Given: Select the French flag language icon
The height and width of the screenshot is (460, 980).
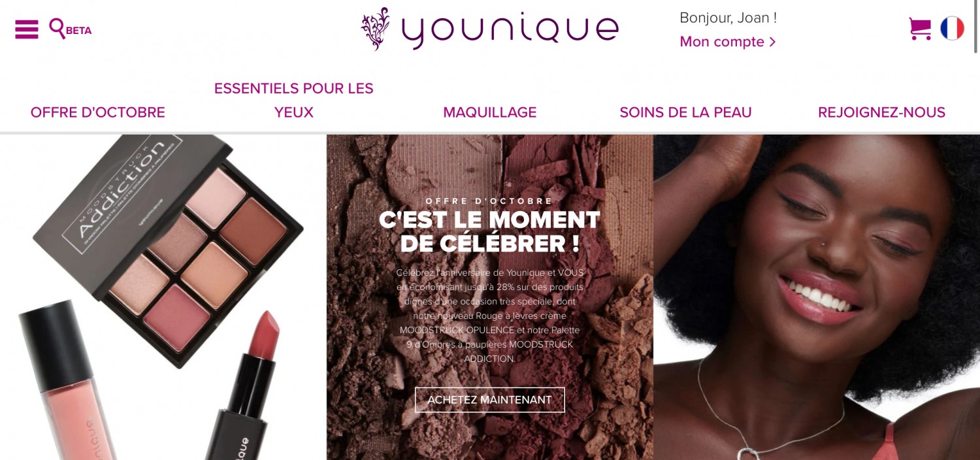Looking at the screenshot, I should (x=952, y=28).
